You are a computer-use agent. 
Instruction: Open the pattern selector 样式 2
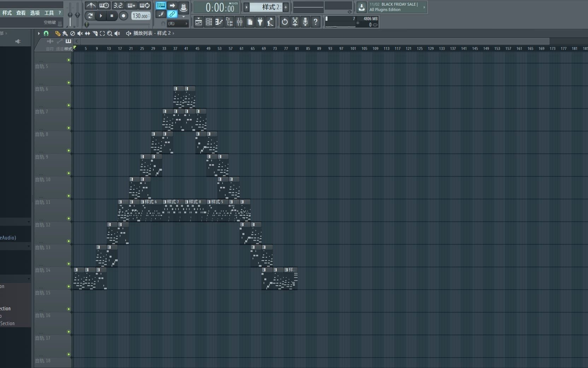pos(266,7)
